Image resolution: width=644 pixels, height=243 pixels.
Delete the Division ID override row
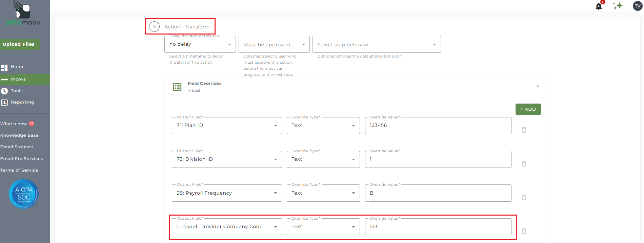[x=524, y=164]
